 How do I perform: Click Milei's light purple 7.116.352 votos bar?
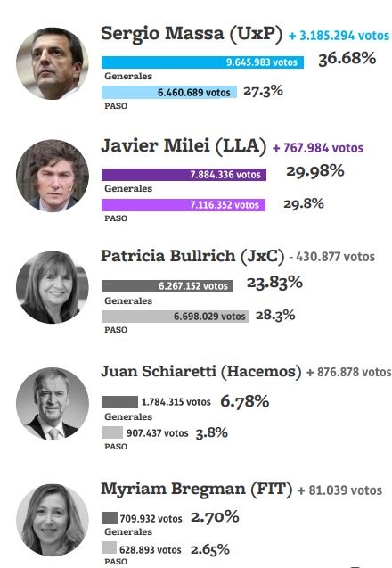pos(184,205)
